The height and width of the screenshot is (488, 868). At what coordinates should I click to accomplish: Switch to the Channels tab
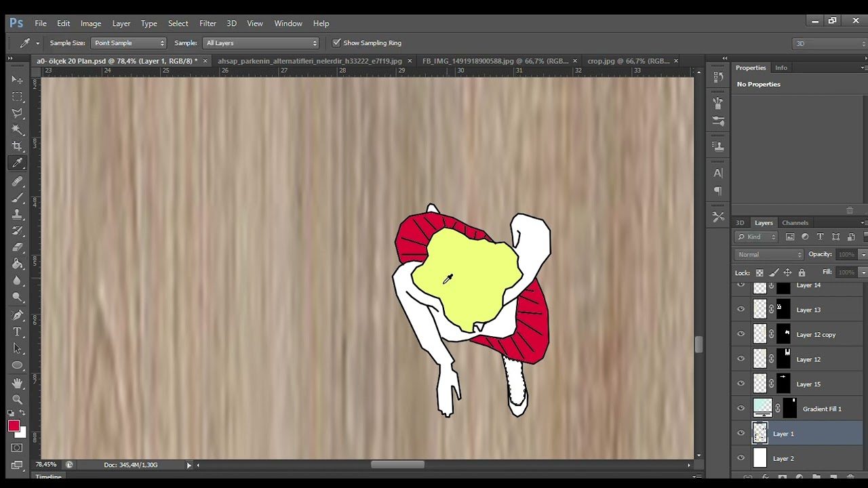click(x=795, y=222)
